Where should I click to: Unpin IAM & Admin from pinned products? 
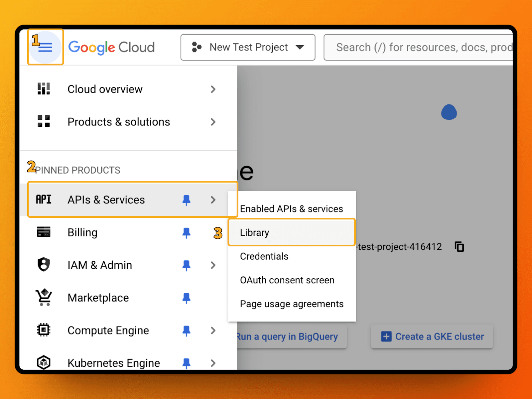(187, 265)
